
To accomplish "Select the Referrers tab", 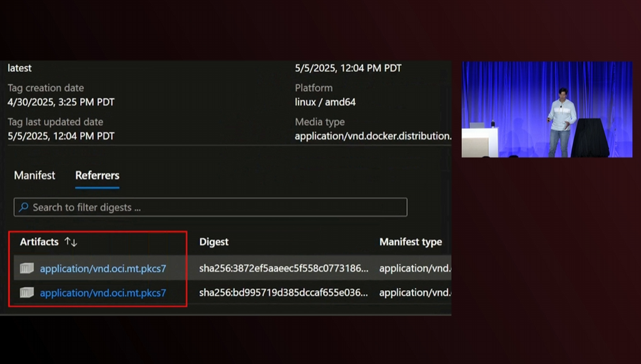I will [97, 176].
